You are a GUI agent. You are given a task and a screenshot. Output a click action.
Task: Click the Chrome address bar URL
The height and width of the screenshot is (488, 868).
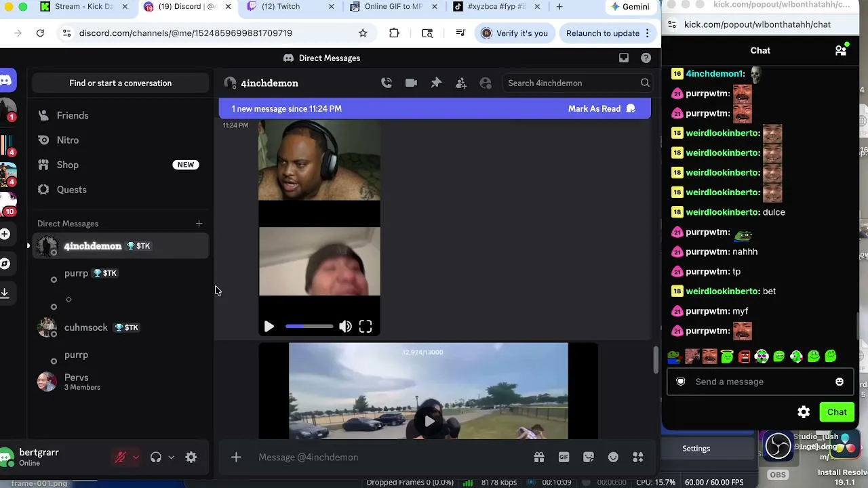click(x=186, y=33)
